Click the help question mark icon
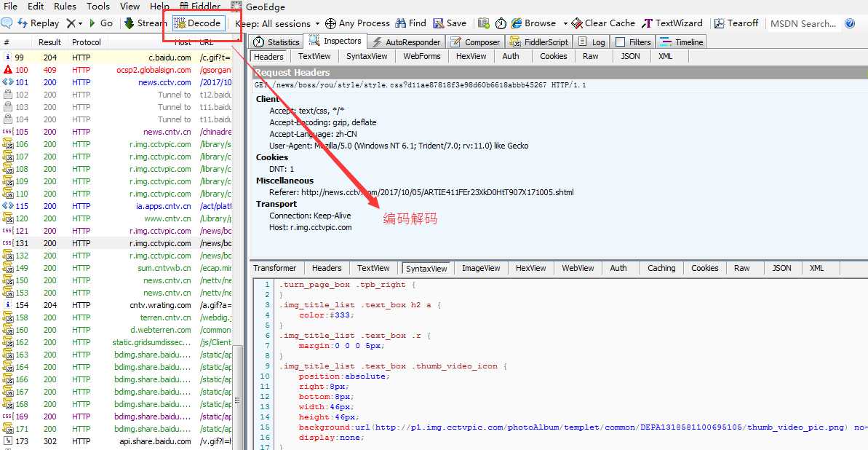 coord(851,23)
